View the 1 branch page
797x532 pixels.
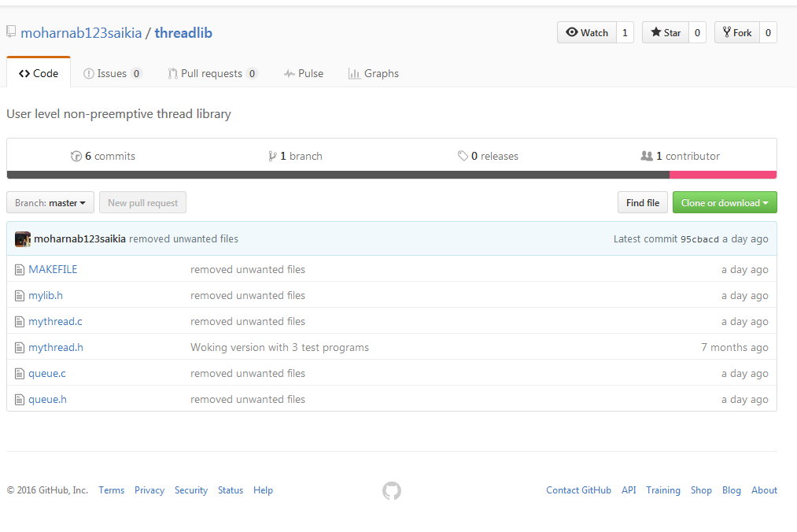295,156
